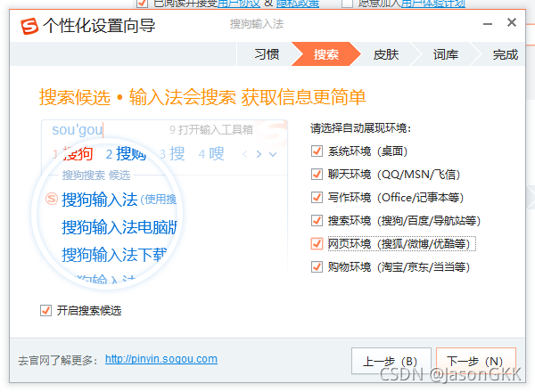
Task: Close the personalization wizard window
Action: [512, 23]
